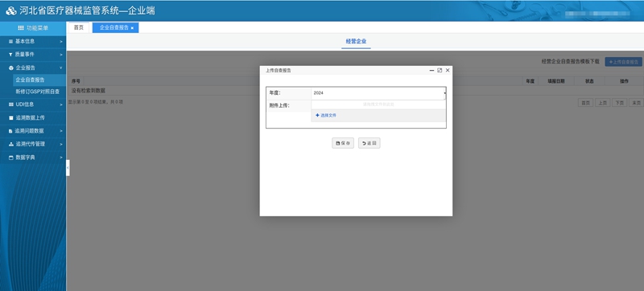Screen dimensions: 644x291
Task: Select the 经营企业 tab
Action: coord(356,41)
